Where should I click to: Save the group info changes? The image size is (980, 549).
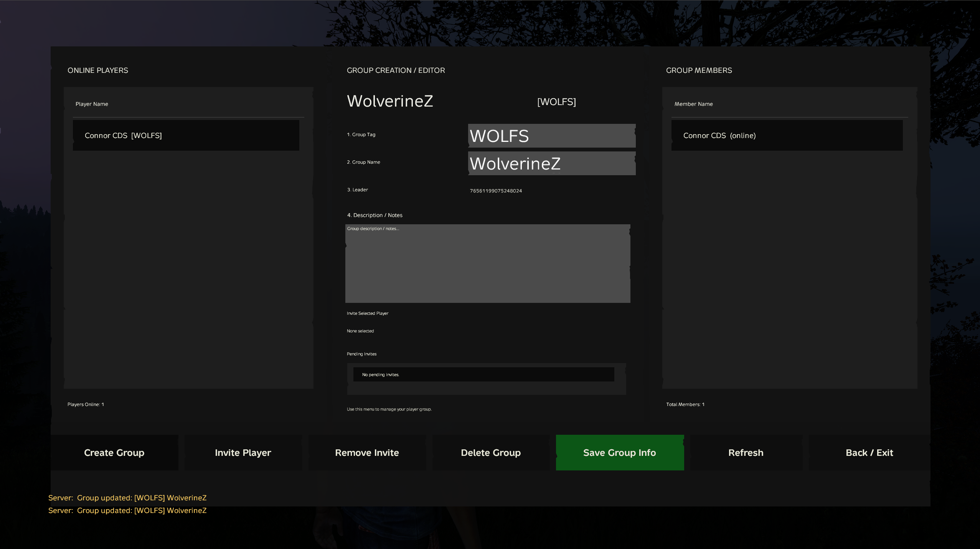click(620, 452)
